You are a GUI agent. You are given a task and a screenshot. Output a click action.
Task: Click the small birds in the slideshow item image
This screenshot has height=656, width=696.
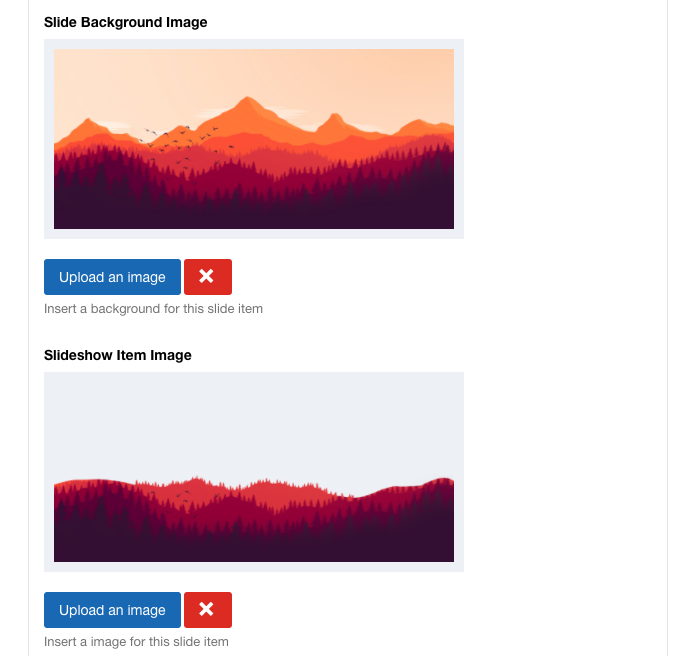[x=183, y=493]
